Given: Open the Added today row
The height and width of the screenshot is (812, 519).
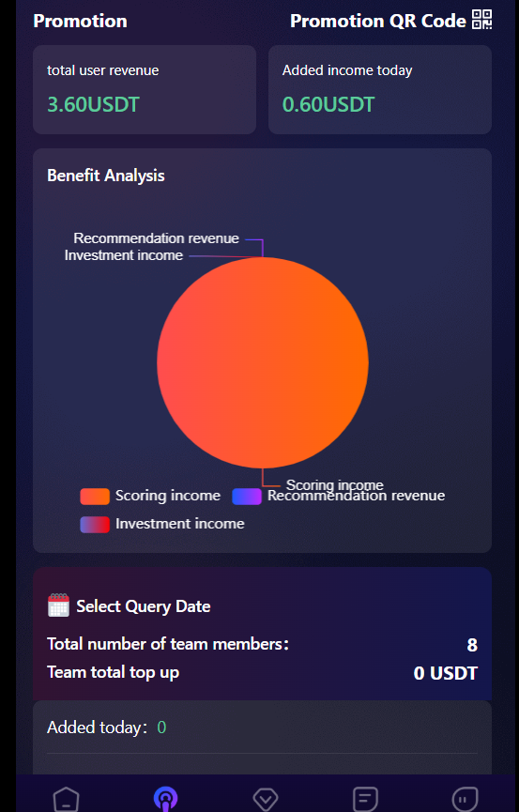Looking at the screenshot, I should [x=262, y=728].
